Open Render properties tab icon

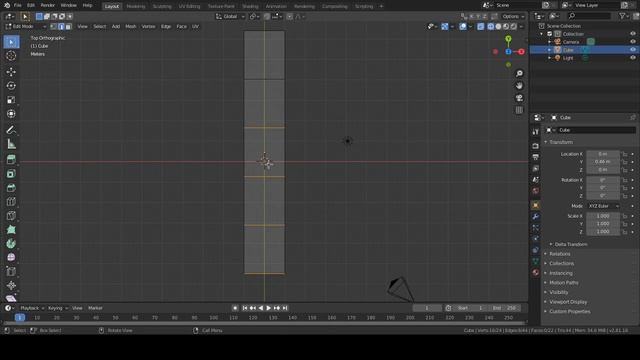click(536, 146)
